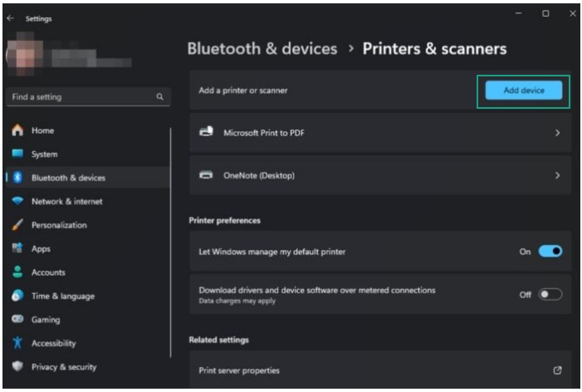Go to Bluetooth & devices breadcrumb

[x=262, y=48]
